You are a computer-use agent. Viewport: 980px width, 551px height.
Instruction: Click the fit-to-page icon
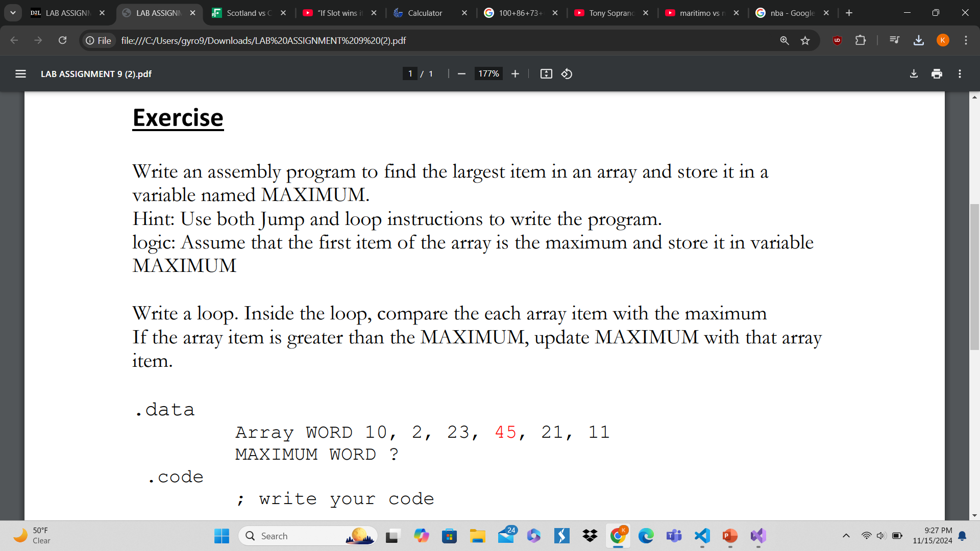(x=546, y=73)
